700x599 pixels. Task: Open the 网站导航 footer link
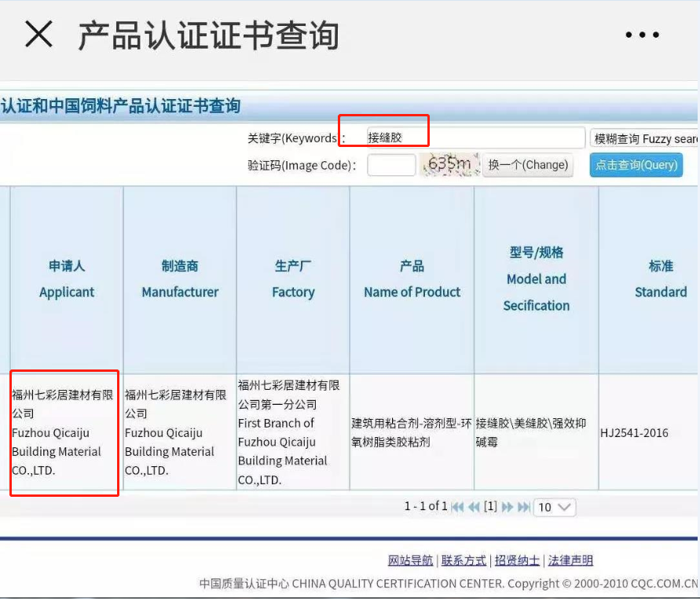coord(410,560)
